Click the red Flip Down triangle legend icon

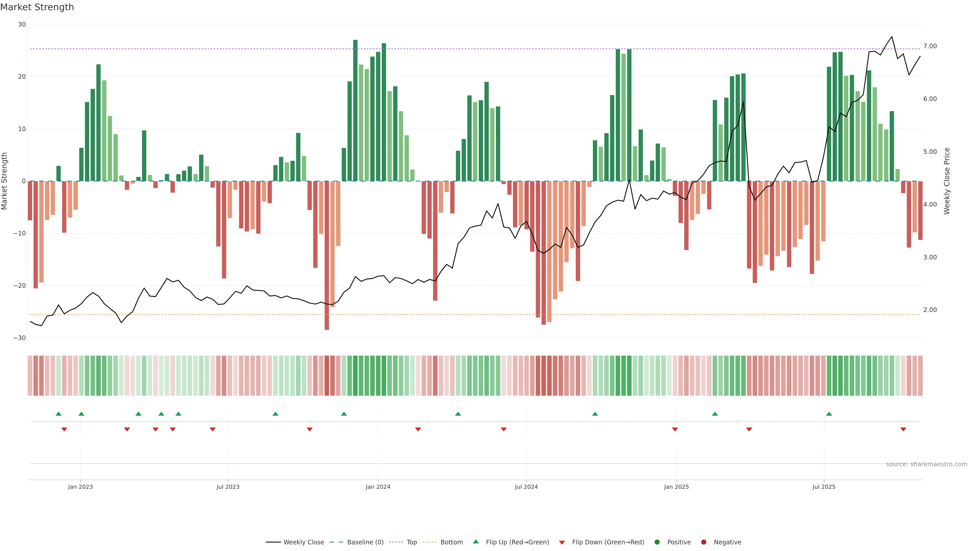[562, 542]
